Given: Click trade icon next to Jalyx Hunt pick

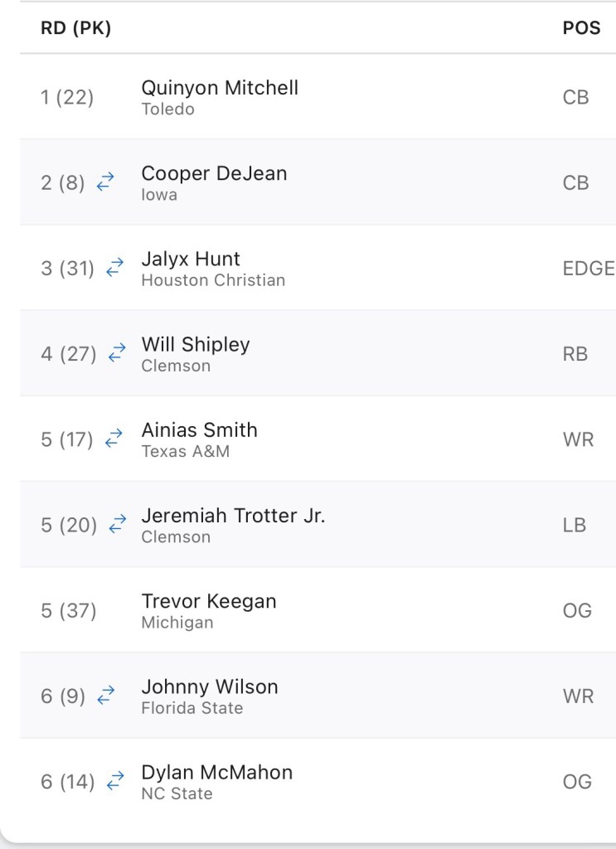Looking at the screenshot, I should (114, 268).
